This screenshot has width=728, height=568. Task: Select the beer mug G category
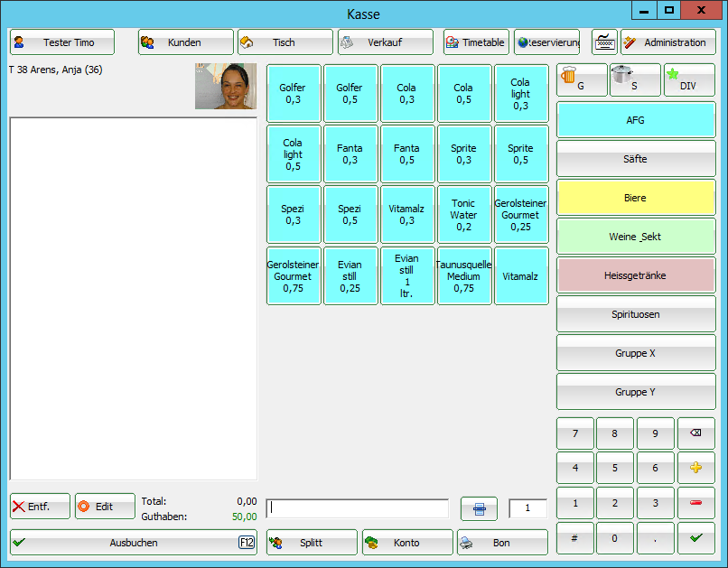point(582,80)
